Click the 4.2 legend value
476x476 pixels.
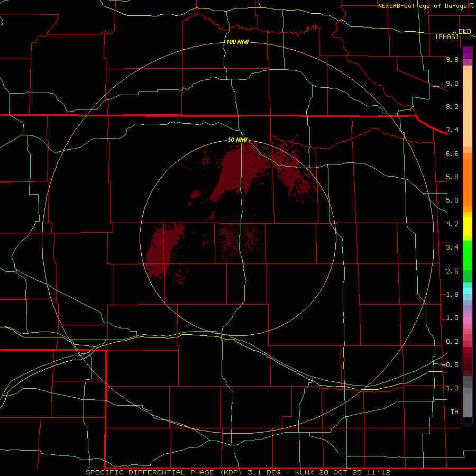click(x=452, y=224)
